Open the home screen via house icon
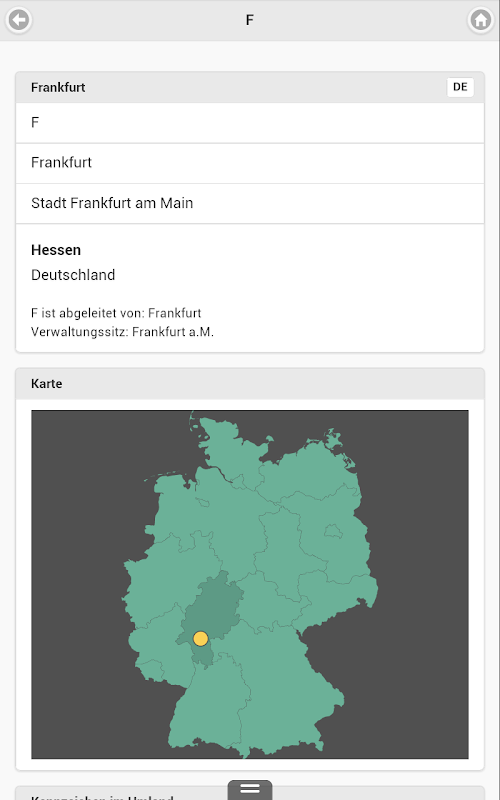This screenshot has height=800, width=500. coord(481,20)
